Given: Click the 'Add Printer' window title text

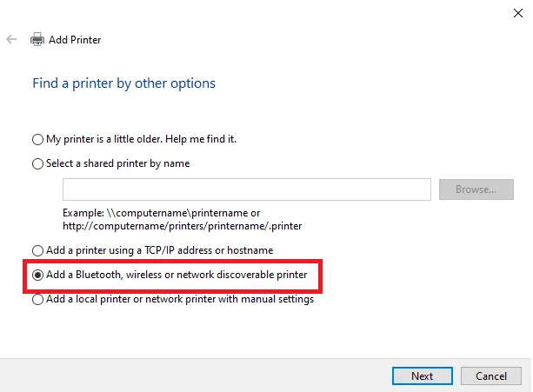Looking at the screenshot, I should [x=75, y=40].
